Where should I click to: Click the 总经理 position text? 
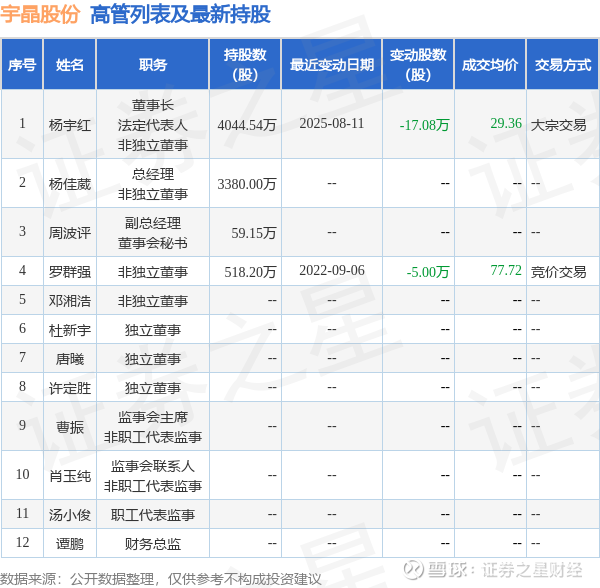153,174
